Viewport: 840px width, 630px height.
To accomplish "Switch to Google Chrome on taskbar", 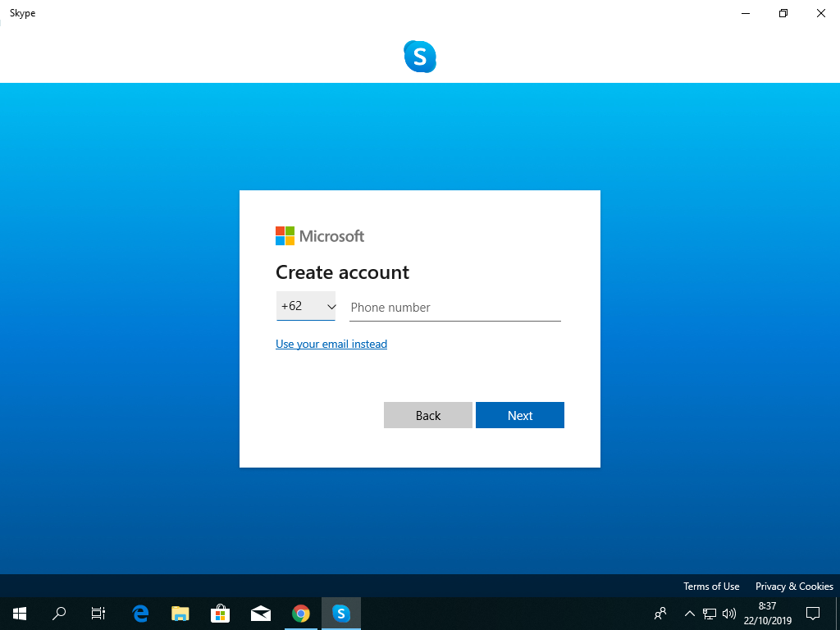I will point(300,614).
